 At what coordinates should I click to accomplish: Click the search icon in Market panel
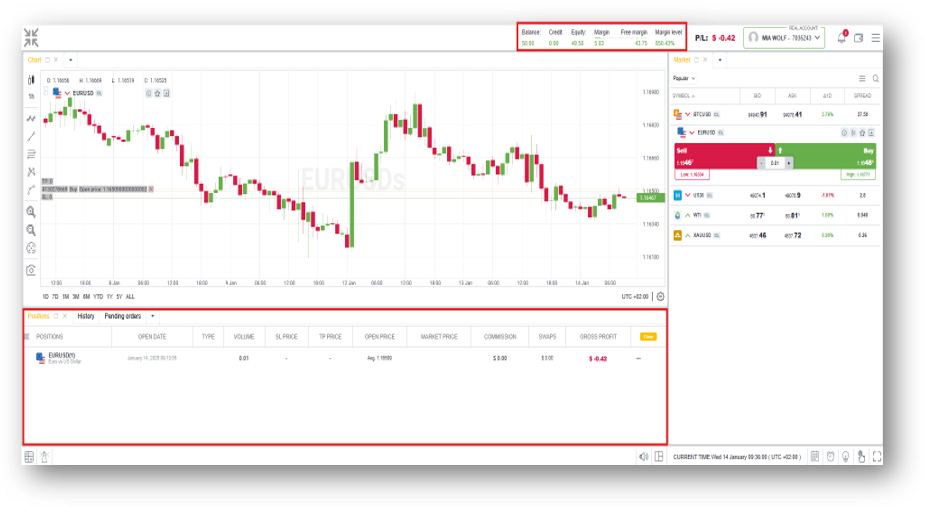click(875, 78)
